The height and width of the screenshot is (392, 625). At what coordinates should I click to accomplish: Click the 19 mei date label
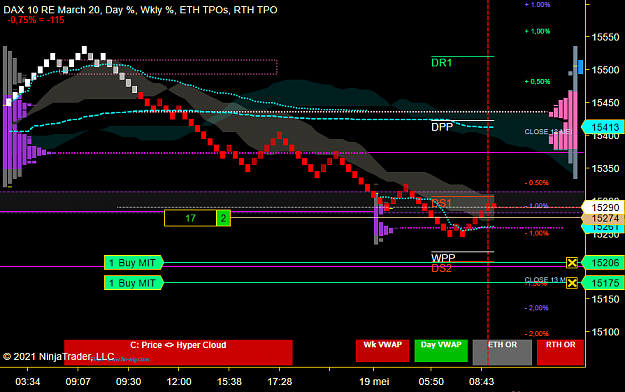[x=374, y=382]
